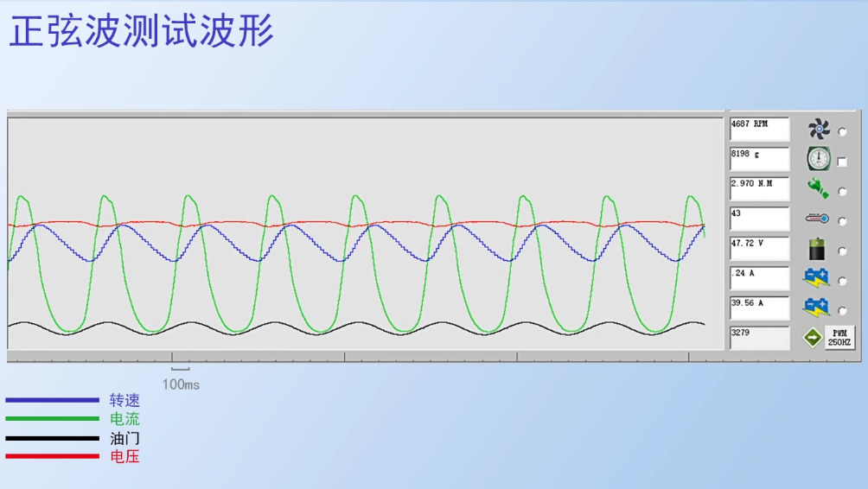
Task: Click the upper battery current icon
Action: click(x=818, y=278)
